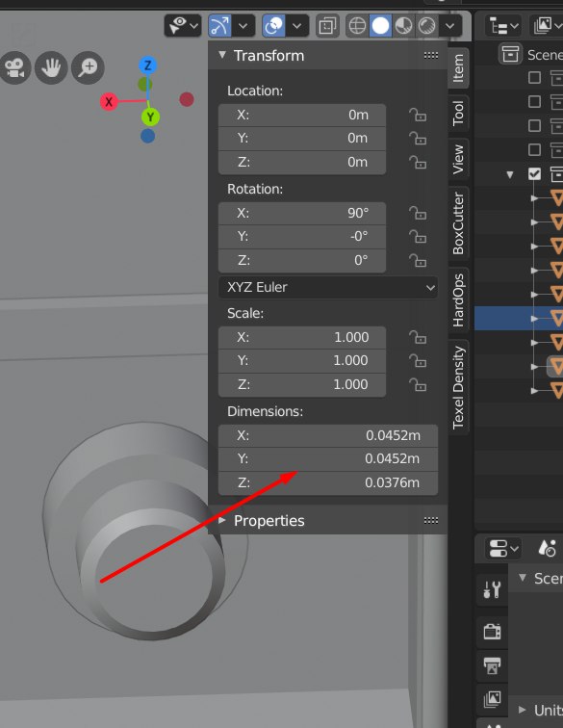Screen dimensions: 563x728
Task: Lock the Scale Y value
Action: 418,361
